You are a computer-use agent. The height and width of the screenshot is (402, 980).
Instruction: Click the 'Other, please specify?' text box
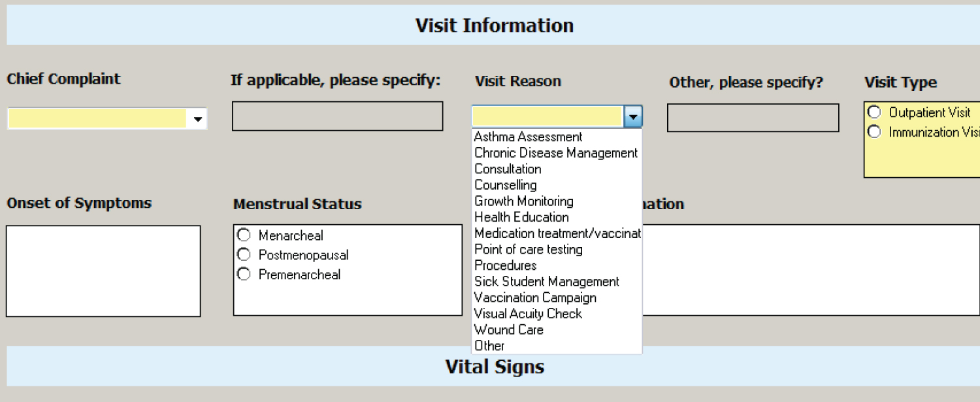point(753,118)
